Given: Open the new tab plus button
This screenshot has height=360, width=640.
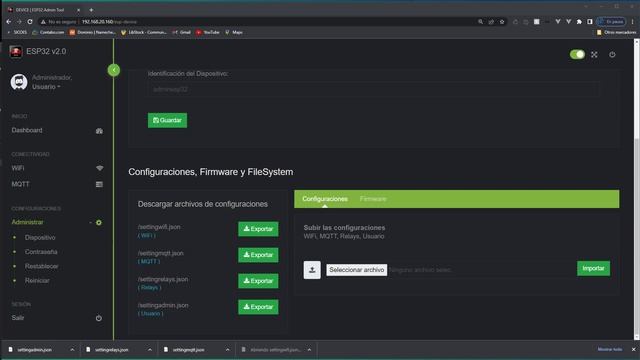Looking at the screenshot, I should pos(91,10).
